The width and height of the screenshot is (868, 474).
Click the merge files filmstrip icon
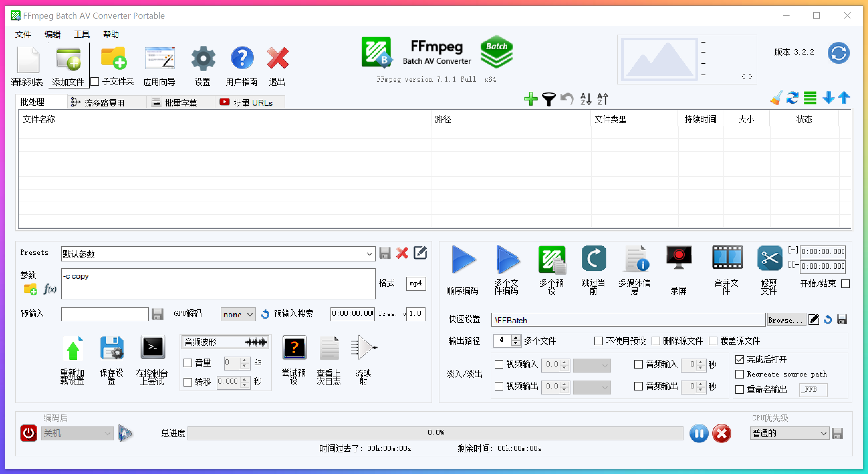pos(727,258)
